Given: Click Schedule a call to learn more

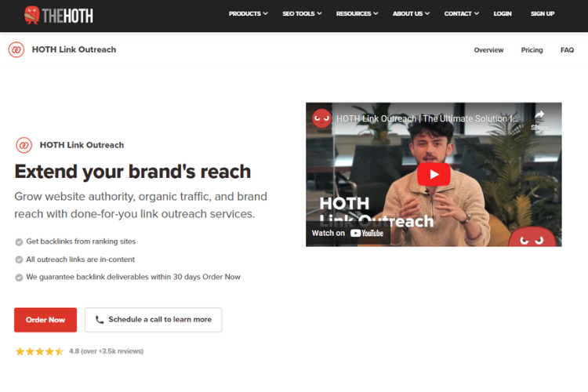Looking at the screenshot, I should (x=153, y=320).
